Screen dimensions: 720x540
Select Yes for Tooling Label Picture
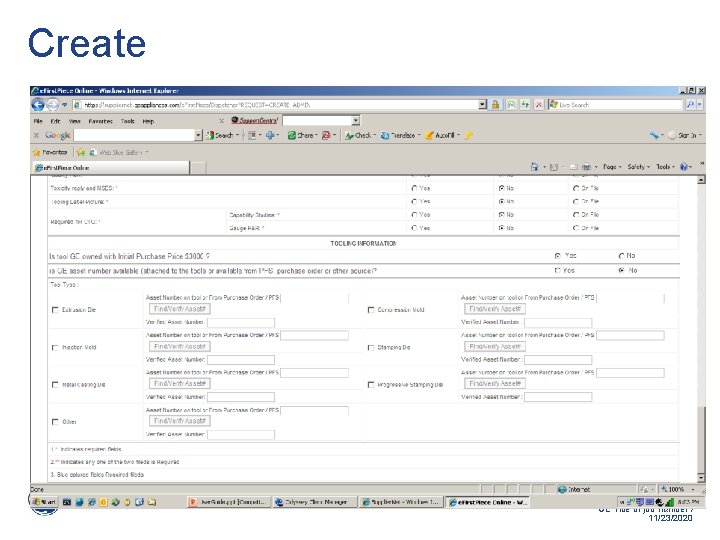click(414, 202)
